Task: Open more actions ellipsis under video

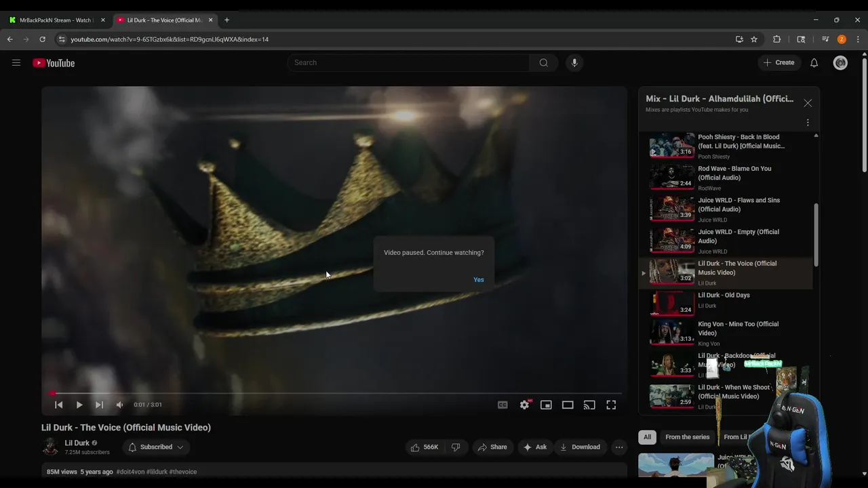Action: click(619, 447)
